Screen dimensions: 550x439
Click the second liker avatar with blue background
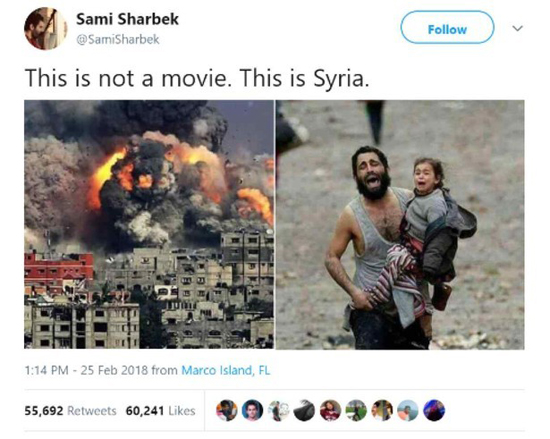(252, 410)
